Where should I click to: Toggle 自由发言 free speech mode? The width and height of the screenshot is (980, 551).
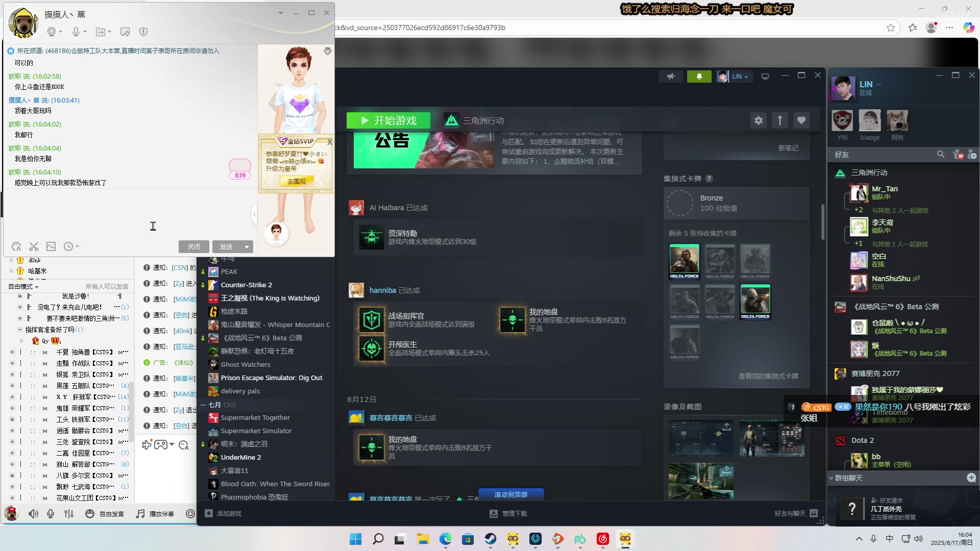tap(105, 514)
